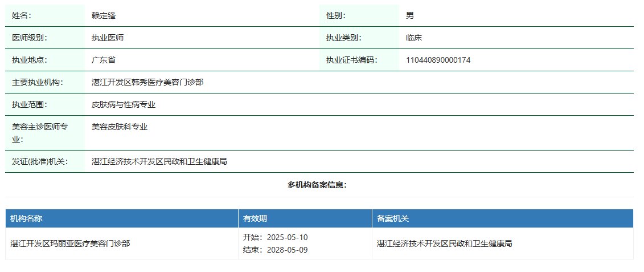644x272 pixels.
Task: Click the 主要执业机构 label
Action: click(38, 82)
